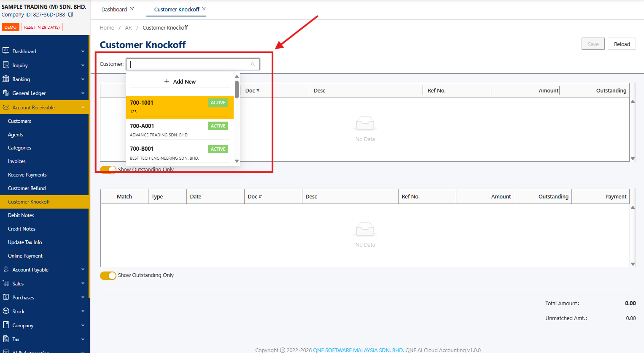Click the Reload button
The height and width of the screenshot is (353, 644).
click(x=622, y=44)
